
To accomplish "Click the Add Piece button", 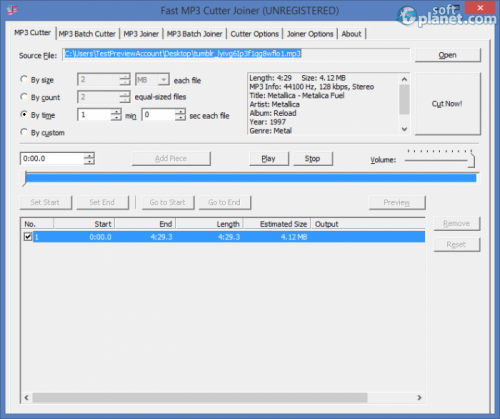I will (171, 159).
